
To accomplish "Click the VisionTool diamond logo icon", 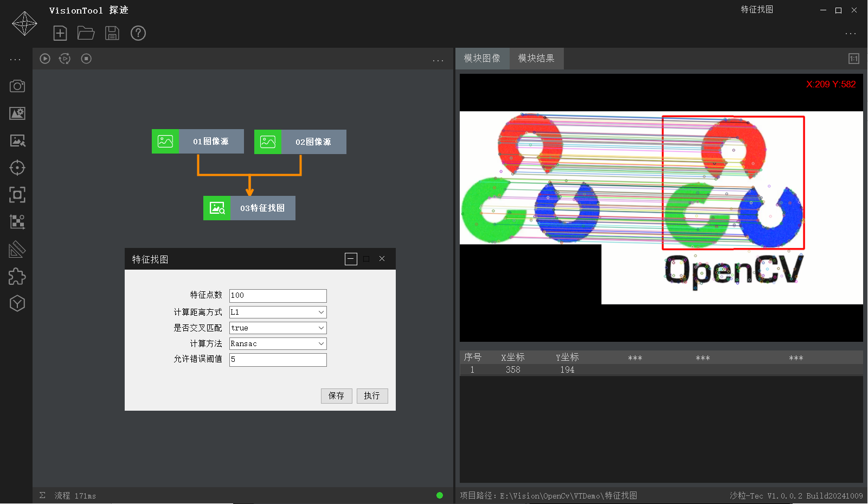I will pyautogui.click(x=24, y=23).
